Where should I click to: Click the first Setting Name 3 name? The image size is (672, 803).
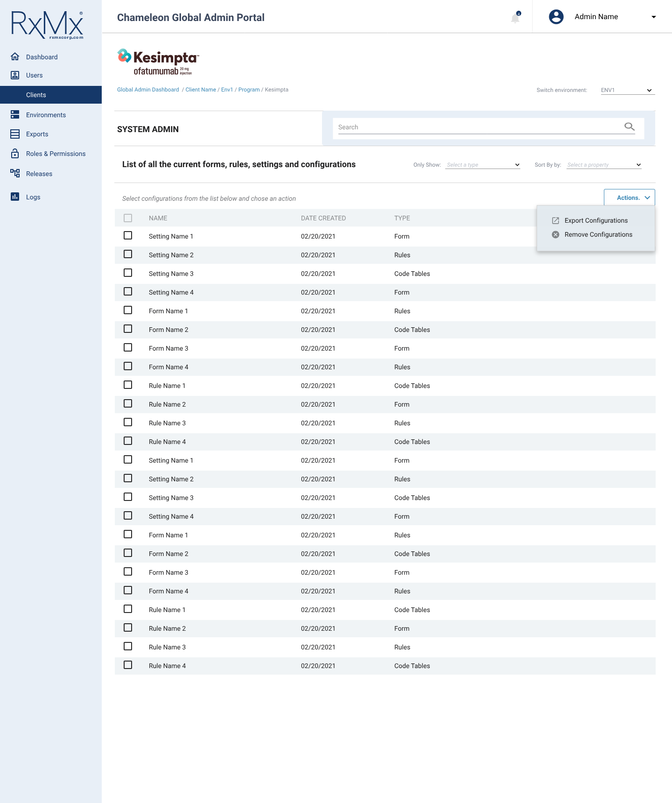coord(171,274)
